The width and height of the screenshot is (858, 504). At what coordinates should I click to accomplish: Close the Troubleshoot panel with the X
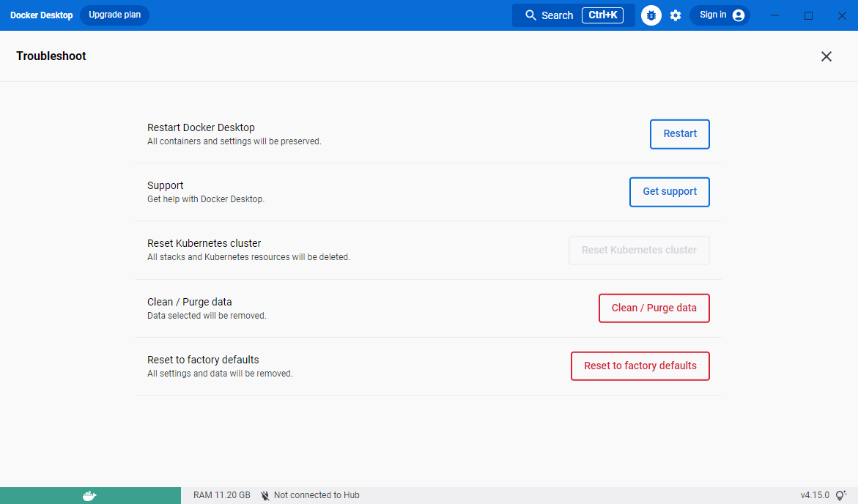coord(826,56)
